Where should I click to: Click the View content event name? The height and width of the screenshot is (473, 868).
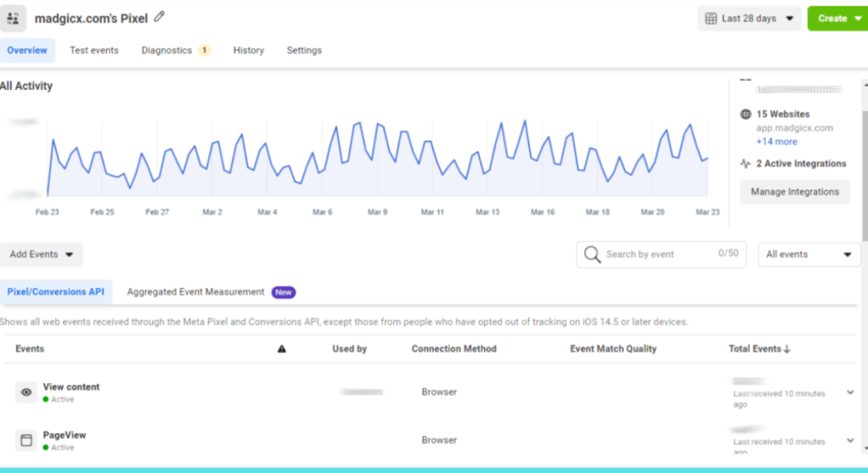(71, 387)
